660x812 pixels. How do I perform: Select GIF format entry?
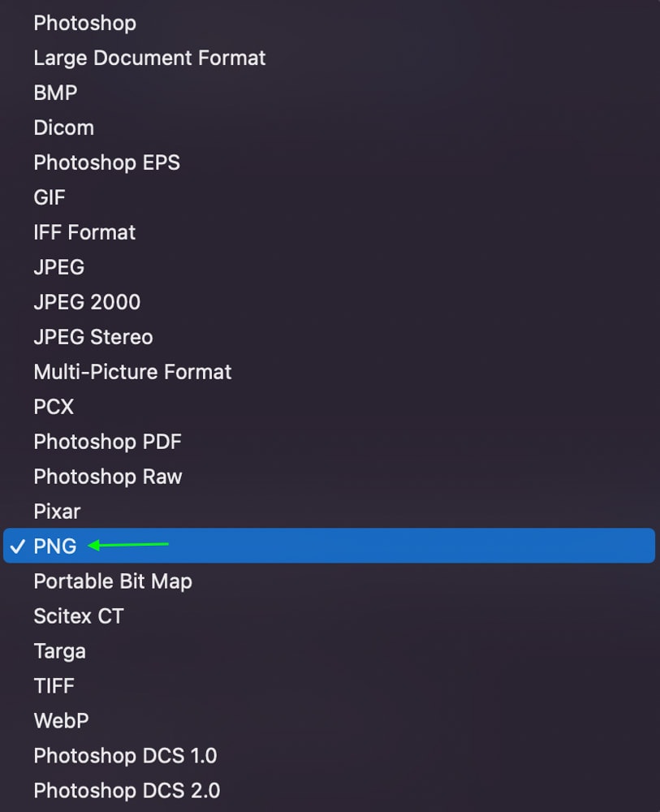pyautogui.click(x=330, y=197)
